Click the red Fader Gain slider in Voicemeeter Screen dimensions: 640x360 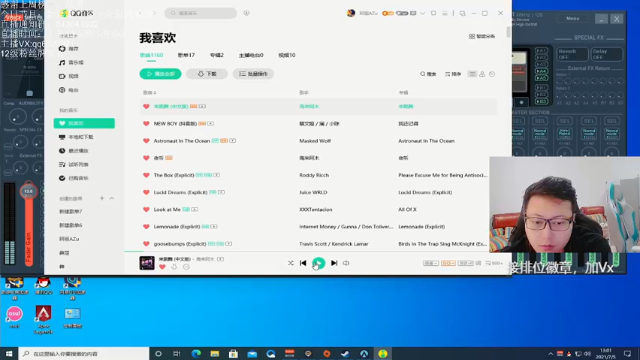(x=29, y=224)
